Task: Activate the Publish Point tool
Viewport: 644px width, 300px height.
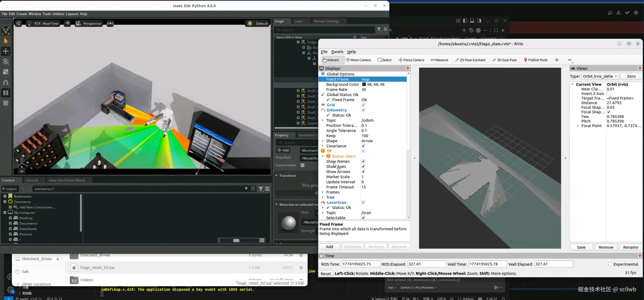Action: pos(536,60)
